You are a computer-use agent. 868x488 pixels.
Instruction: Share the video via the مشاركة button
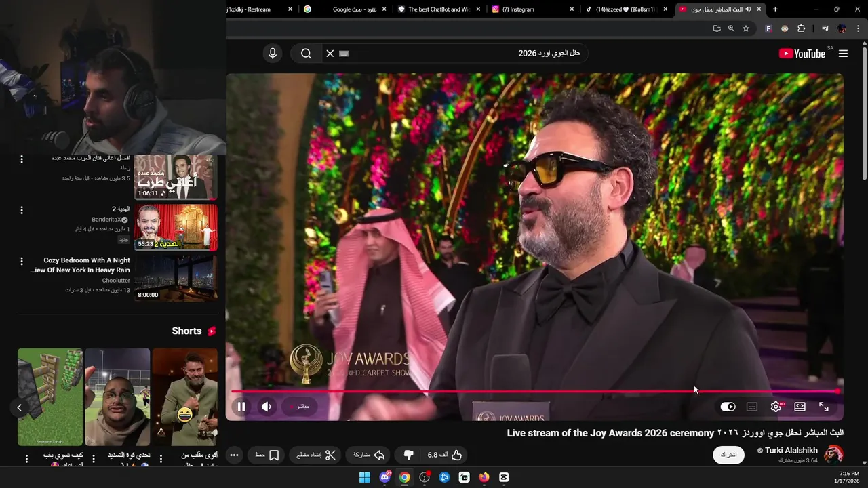tap(369, 455)
